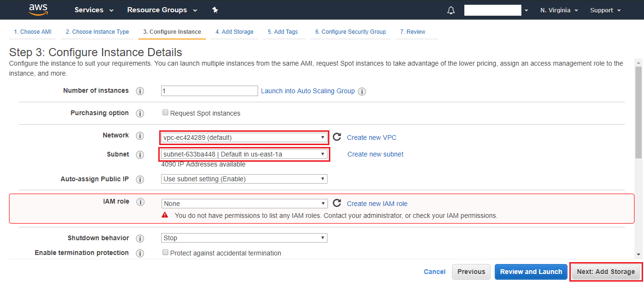644x284 pixels.
Task: Switch to the 4. Add Storage tab
Action: click(234, 32)
